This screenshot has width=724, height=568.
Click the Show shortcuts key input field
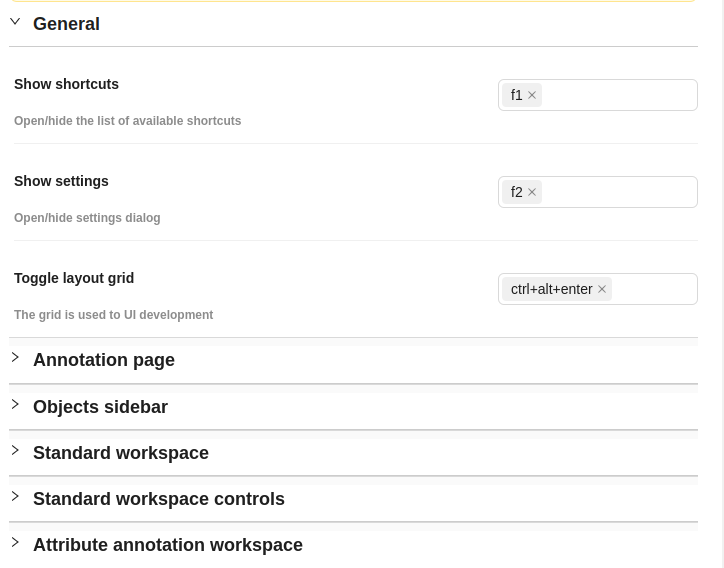620,95
